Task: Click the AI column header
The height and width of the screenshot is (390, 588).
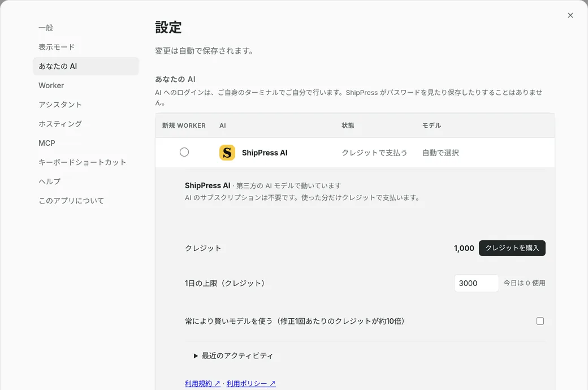Action: (x=223, y=125)
